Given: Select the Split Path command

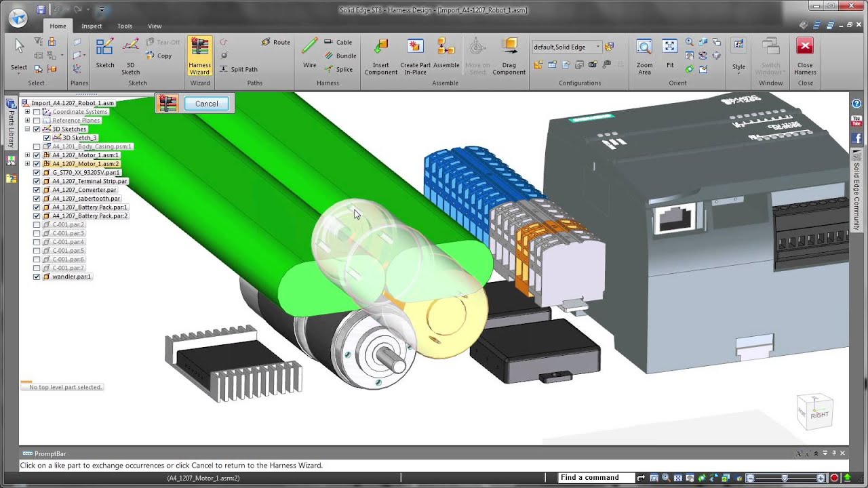Looking at the screenshot, I should click(238, 69).
